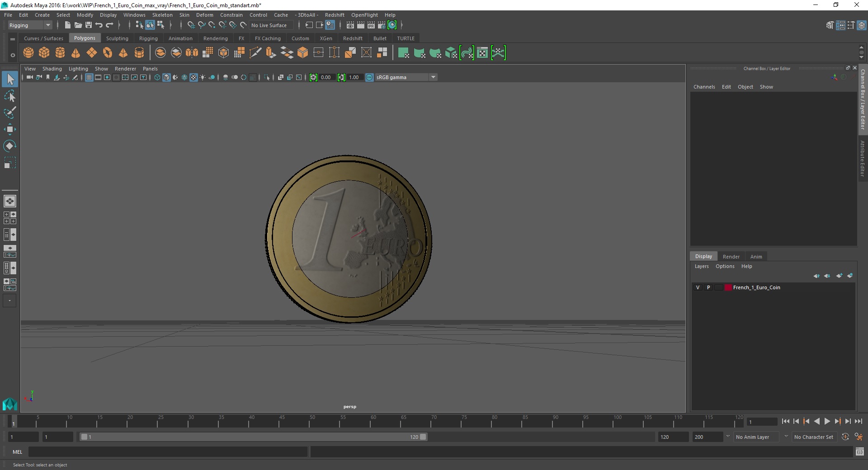Create a polygon torus from the shelf

[108, 53]
